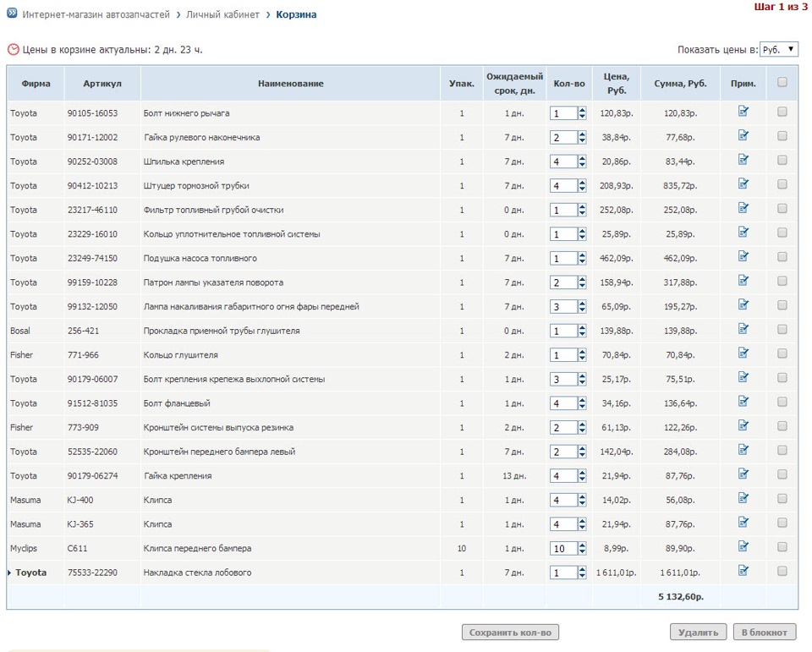This screenshot has height=652, width=812.
Task: Click the Удалить button
Action: [698, 632]
